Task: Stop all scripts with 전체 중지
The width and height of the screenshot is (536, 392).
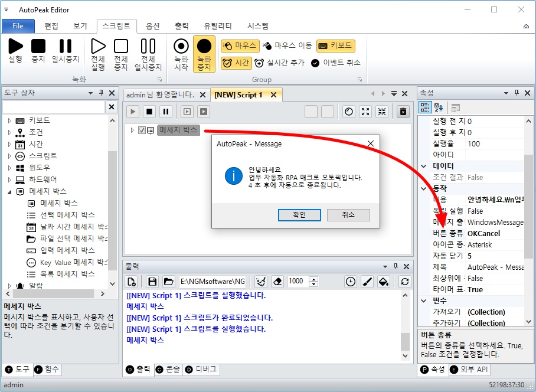Action: 121,54
